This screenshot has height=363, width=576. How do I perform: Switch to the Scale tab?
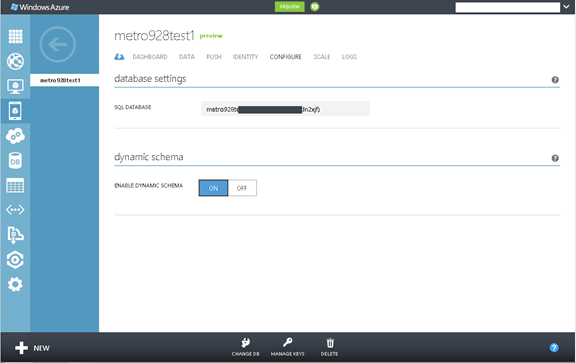322,57
